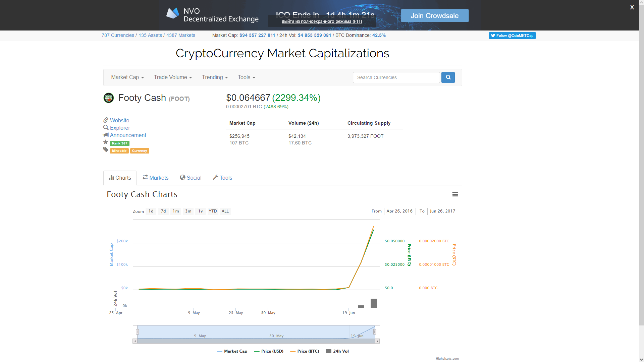Click the BTC Dominance 42.5% link
Image resolution: width=644 pixels, height=362 pixels.
(x=379, y=35)
